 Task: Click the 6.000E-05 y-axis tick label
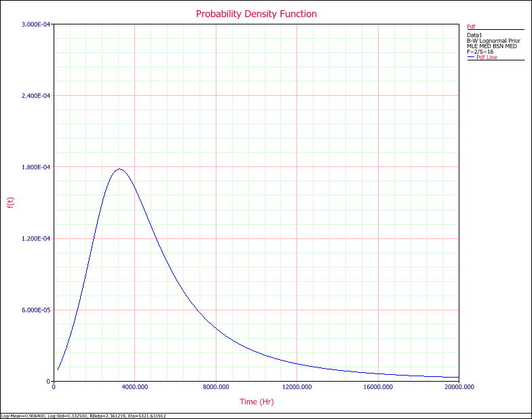point(36,310)
